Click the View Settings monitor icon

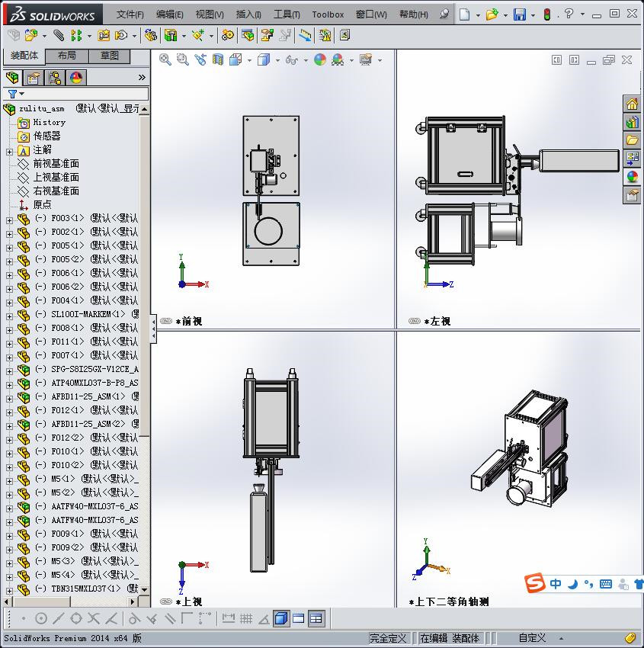[366, 60]
